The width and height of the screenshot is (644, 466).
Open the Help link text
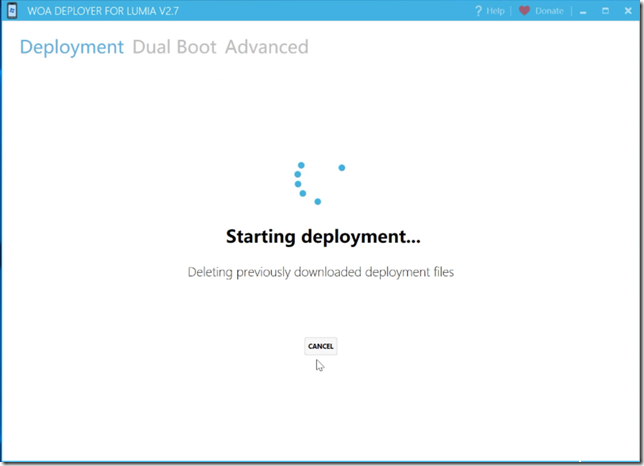pyautogui.click(x=495, y=11)
